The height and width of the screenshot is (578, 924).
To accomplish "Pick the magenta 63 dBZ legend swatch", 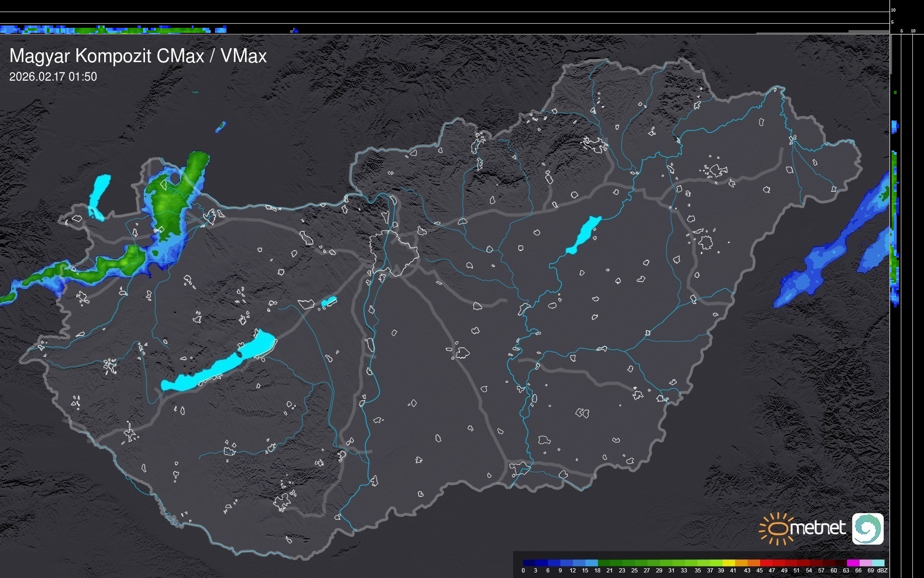I will (853, 563).
